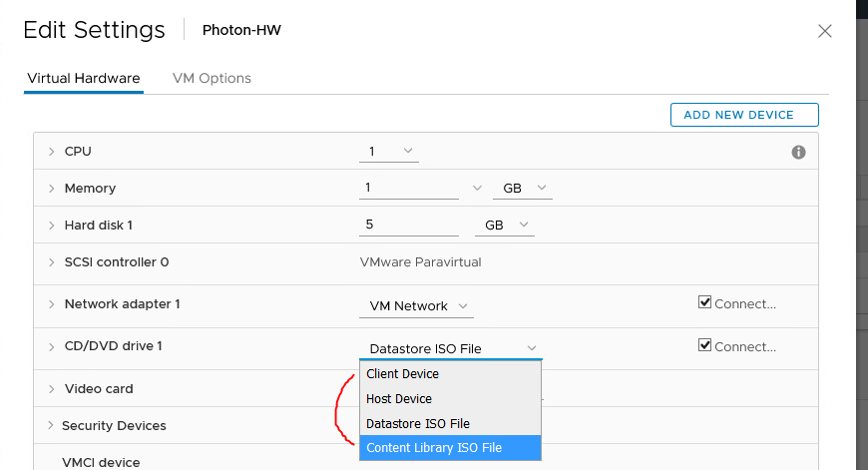
Task: Click the ADD NEW DEVICE button
Action: (744, 115)
